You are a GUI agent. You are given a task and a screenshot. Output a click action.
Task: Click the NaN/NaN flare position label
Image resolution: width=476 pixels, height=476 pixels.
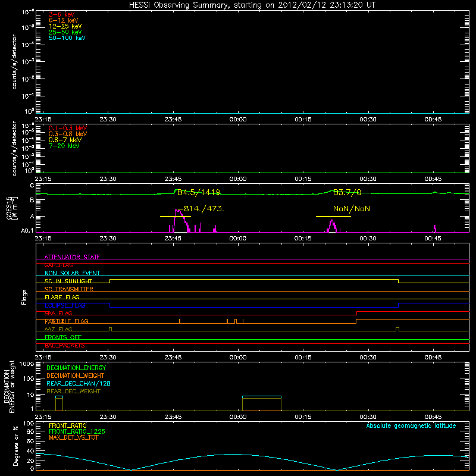(x=352, y=209)
